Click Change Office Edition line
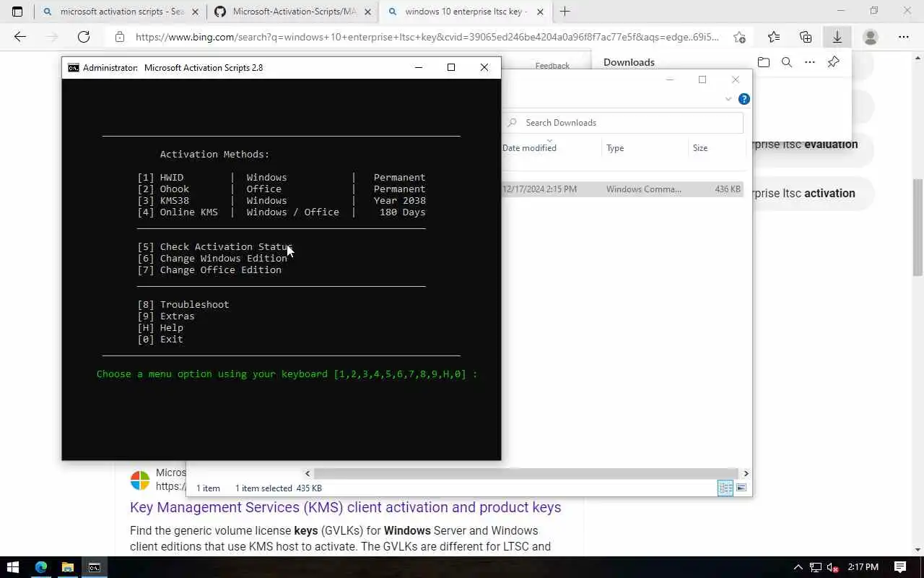Viewport: 924px width, 578px height. point(209,269)
